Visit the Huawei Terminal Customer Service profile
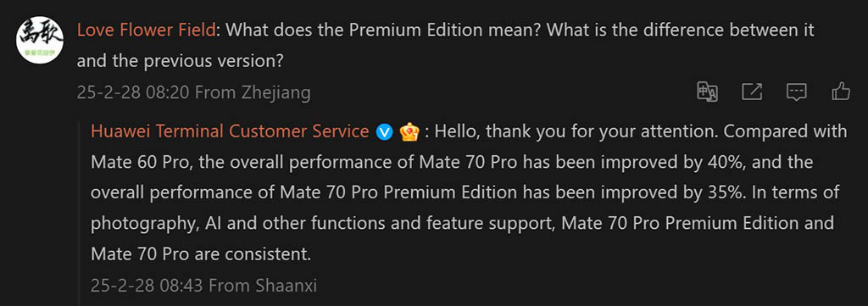This screenshot has height=306, width=868. click(230, 131)
